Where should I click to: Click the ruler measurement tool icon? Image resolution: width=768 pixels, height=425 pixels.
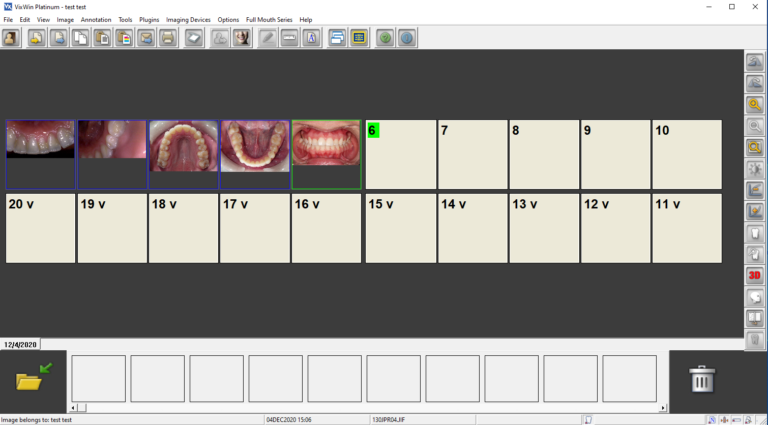click(x=289, y=38)
